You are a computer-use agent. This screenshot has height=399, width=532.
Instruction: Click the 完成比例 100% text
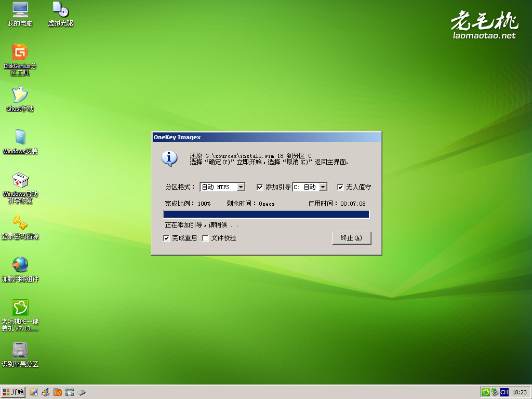tap(188, 204)
